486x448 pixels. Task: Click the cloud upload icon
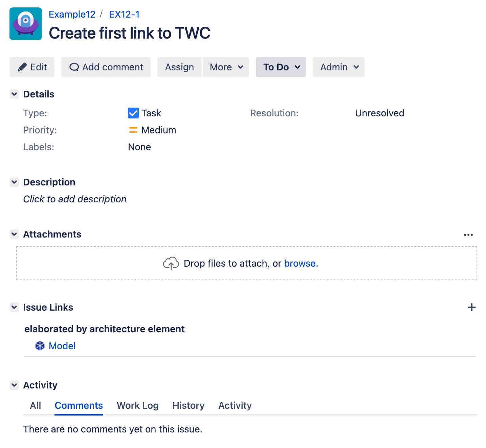(171, 263)
